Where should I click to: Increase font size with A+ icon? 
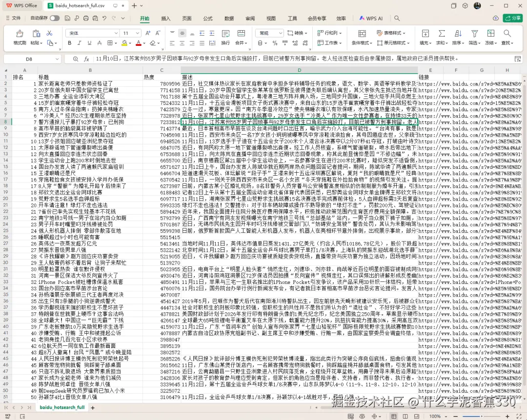148,33
